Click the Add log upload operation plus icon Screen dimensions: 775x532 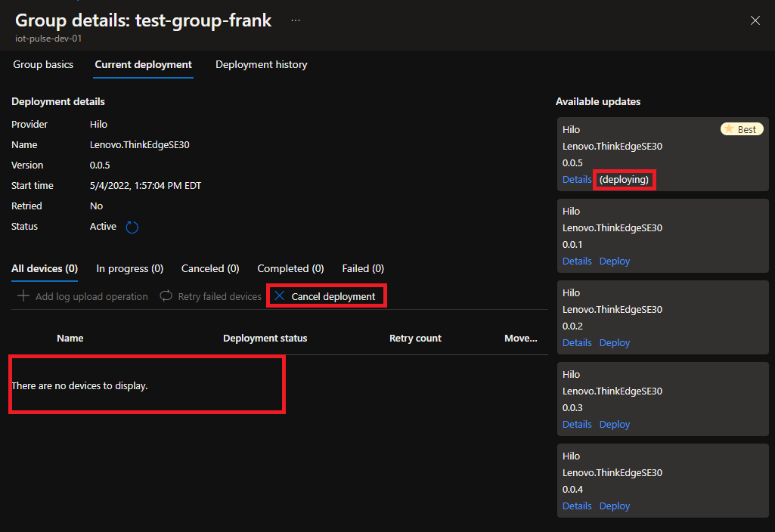click(x=23, y=295)
